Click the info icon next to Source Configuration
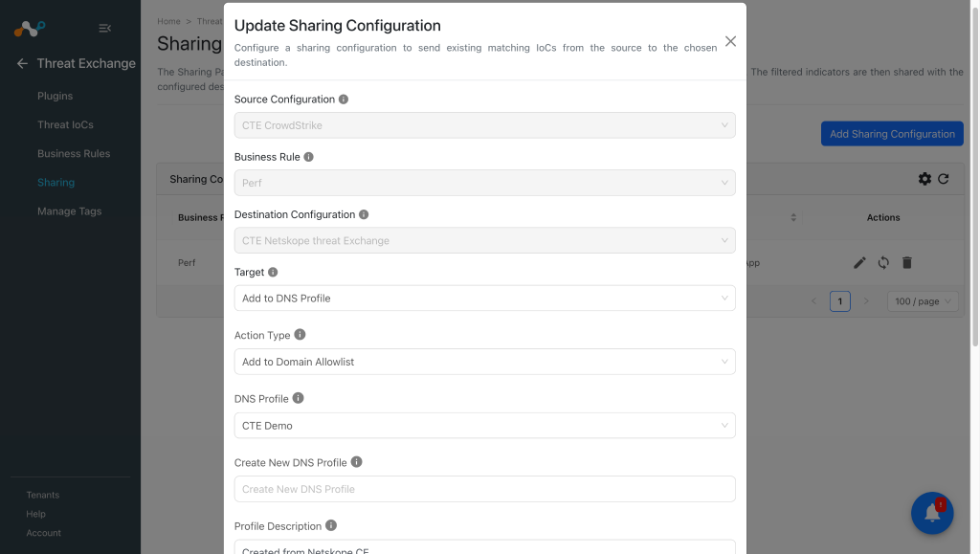The image size is (980, 554). 344,100
